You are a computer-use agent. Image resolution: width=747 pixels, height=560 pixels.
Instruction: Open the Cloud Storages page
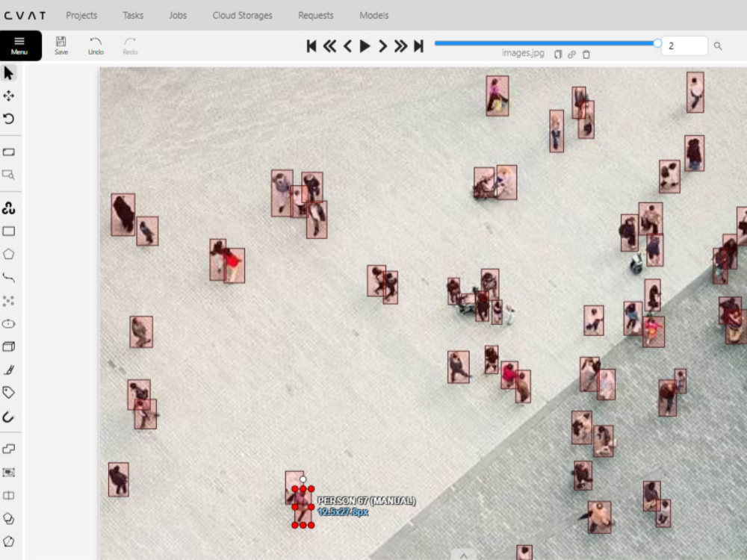click(x=243, y=15)
